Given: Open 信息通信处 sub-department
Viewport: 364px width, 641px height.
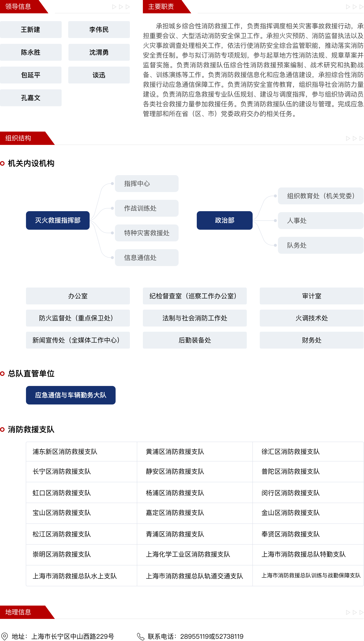Looking at the screenshot, I should pos(147,258).
